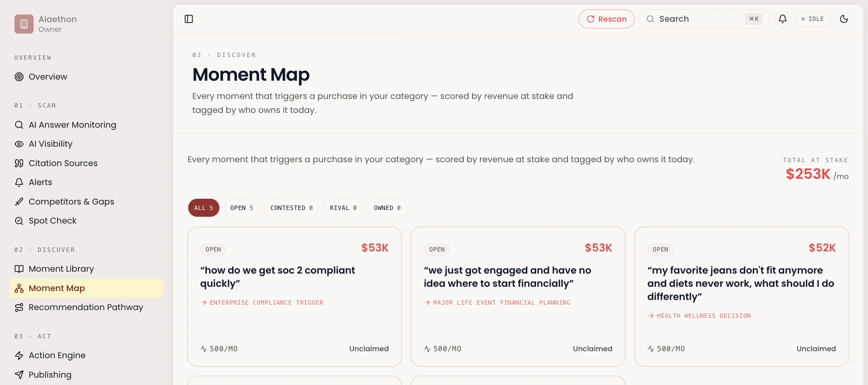Image resolution: width=868 pixels, height=385 pixels.
Task: Click the Spot Check icon
Action: point(19,221)
